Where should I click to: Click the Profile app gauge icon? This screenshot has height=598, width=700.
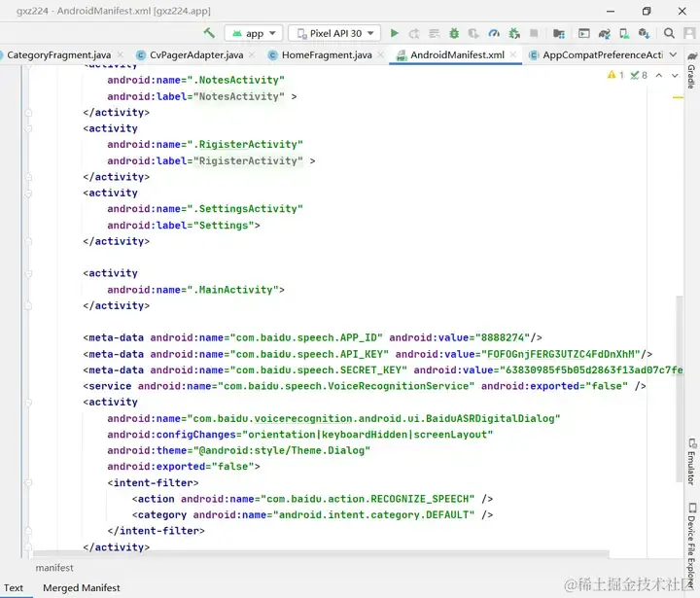(494, 33)
